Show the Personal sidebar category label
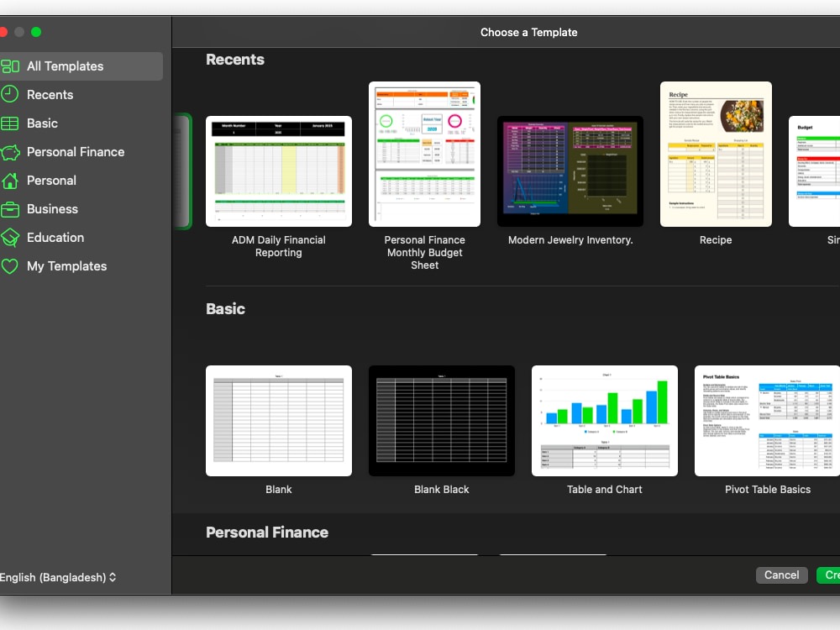 pos(51,181)
